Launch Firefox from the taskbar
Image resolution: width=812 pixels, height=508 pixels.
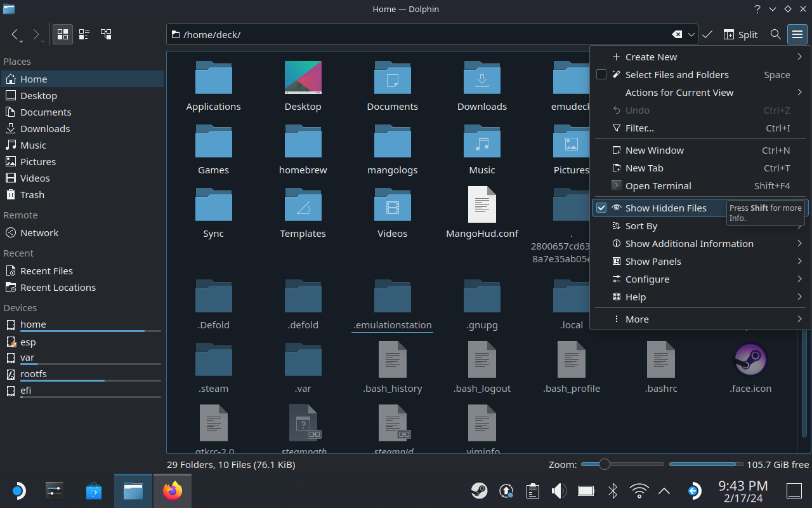[x=173, y=491]
